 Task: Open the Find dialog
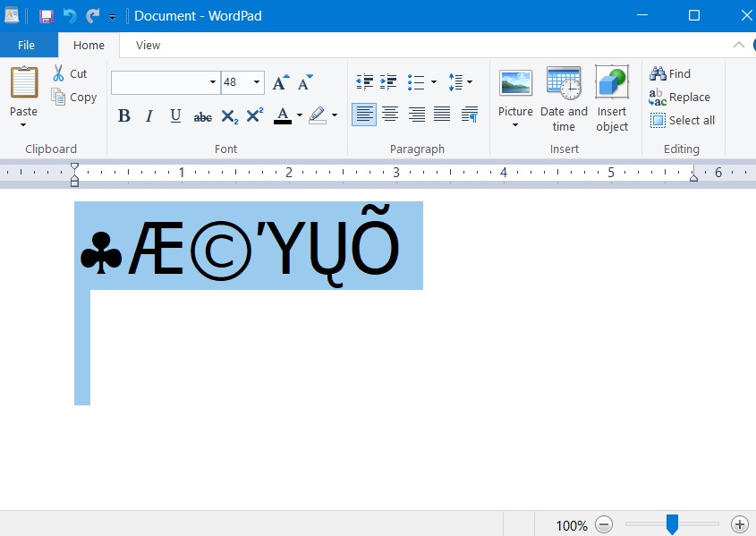(676, 73)
